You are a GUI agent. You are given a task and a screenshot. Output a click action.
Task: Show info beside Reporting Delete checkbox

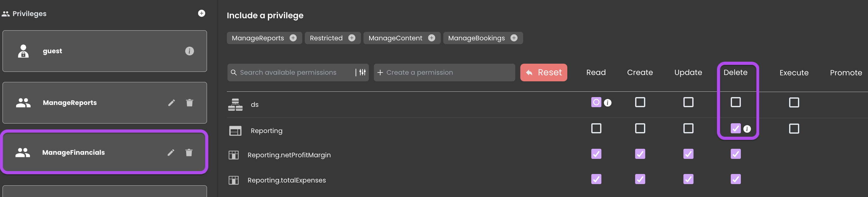pyautogui.click(x=747, y=129)
